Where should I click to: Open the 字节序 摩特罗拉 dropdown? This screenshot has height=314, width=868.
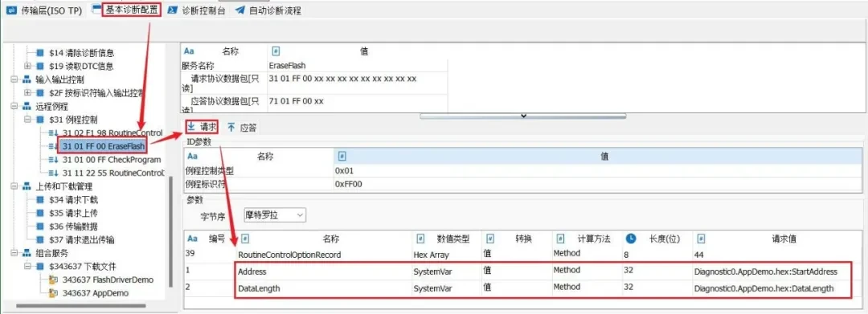tap(275, 214)
